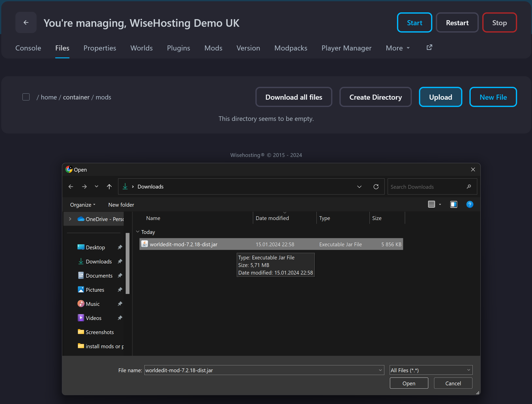532x404 pixels.
Task: Unpin Downloads from the quick access sidebar
Action: [120, 261]
